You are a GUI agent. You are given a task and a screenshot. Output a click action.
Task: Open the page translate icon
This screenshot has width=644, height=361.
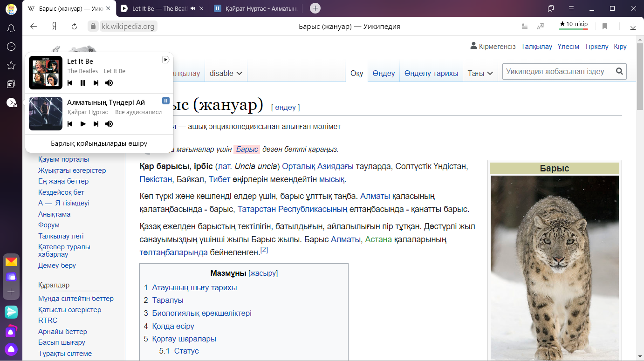pyautogui.click(x=541, y=27)
